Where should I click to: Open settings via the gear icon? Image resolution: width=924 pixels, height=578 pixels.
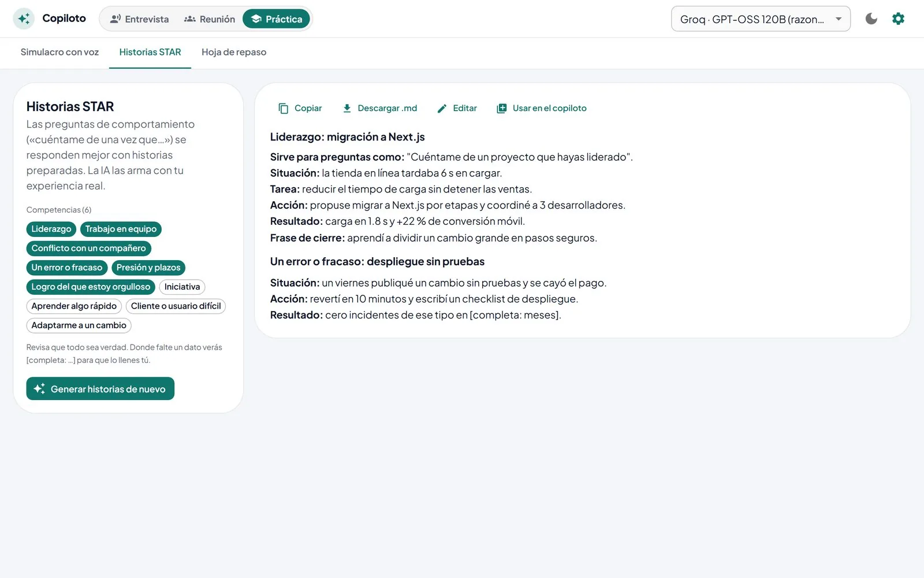(x=898, y=19)
